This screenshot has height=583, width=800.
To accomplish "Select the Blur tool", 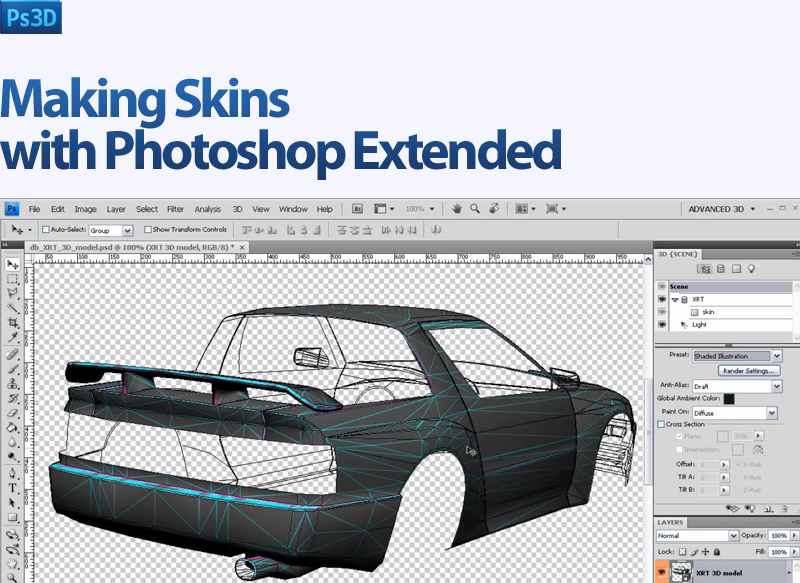I will coord(13,442).
